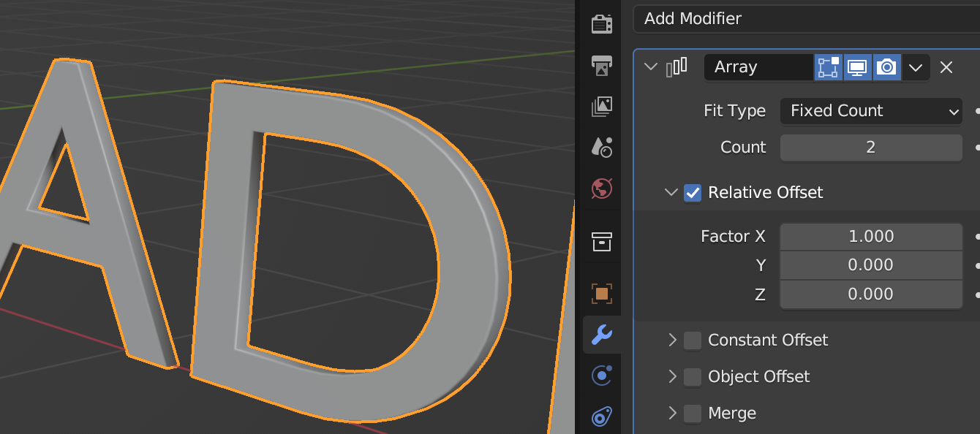The width and height of the screenshot is (980, 434).
Task: Remove the Array modifier with X
Action: tap(946, 67)
